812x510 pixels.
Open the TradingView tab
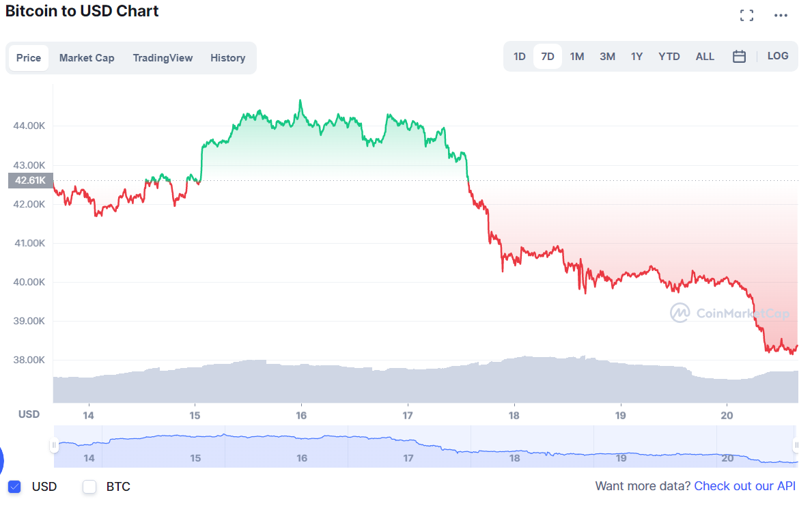click(163, 58)
